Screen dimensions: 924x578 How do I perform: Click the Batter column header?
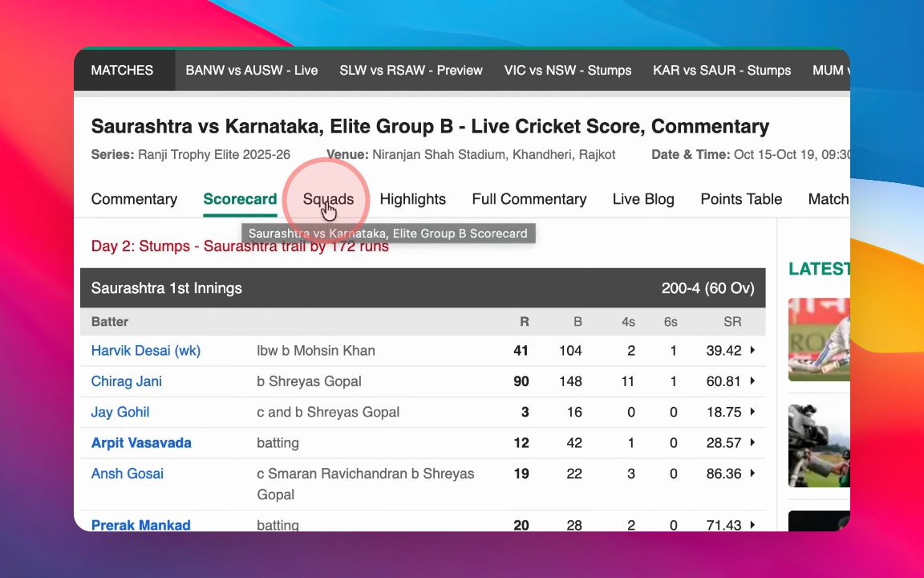(x=110, y=321)
